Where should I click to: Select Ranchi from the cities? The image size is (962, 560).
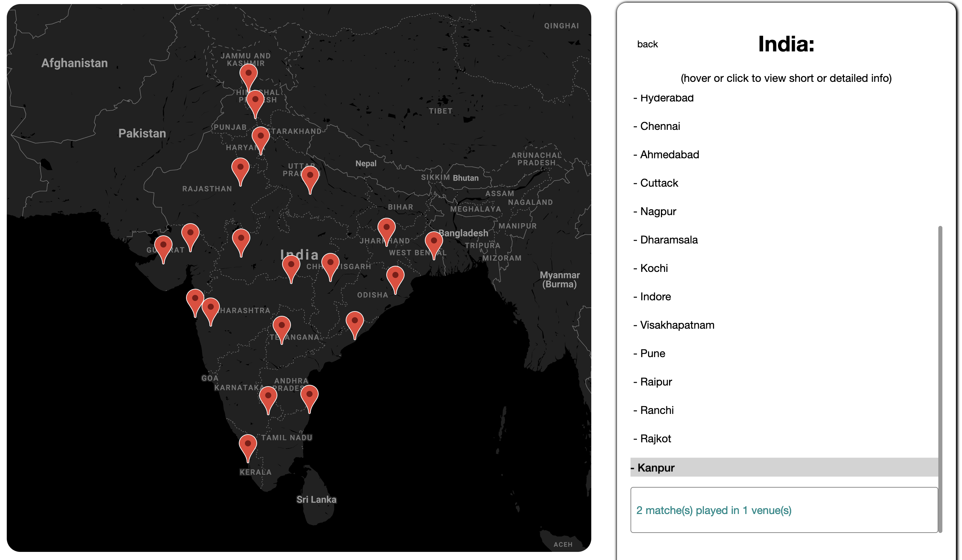pyautogui.click(x=657, y=410)
